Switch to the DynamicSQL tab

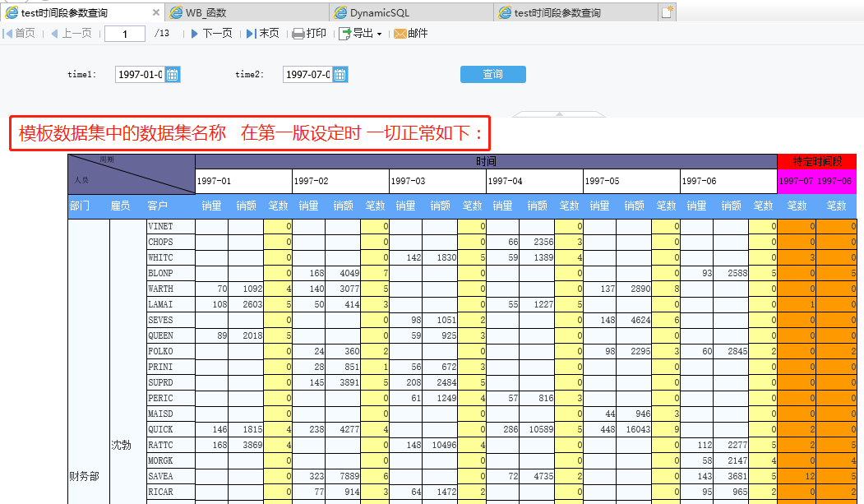(411, 12)
